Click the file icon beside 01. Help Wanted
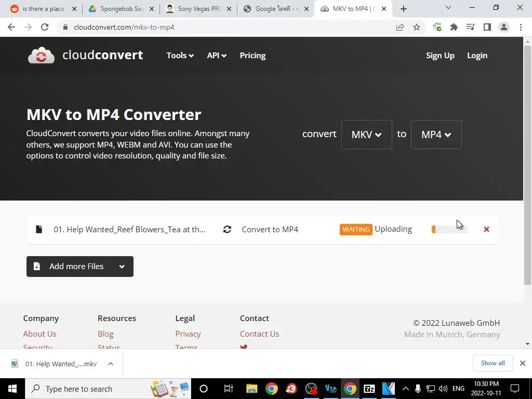Viewport: 532px width, 399px height. coord(39,229)
